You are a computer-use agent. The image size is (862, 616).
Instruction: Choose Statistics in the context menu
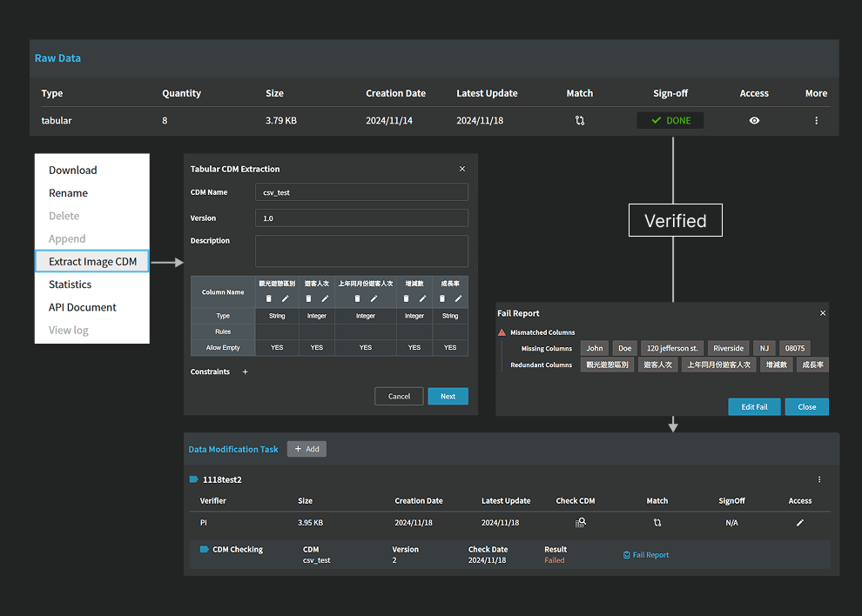(70, 285)
